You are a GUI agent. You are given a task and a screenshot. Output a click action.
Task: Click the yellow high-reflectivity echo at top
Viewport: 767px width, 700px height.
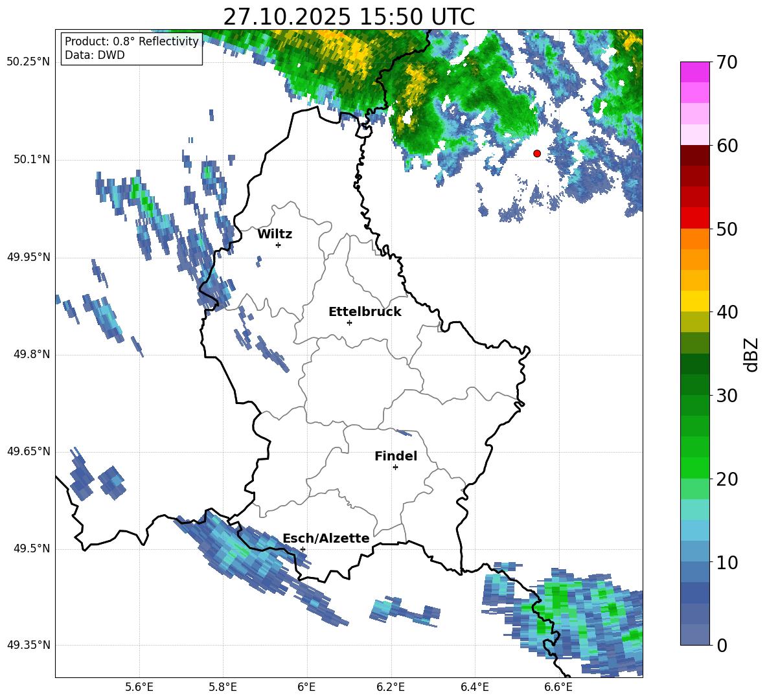[x=355, y=50]
